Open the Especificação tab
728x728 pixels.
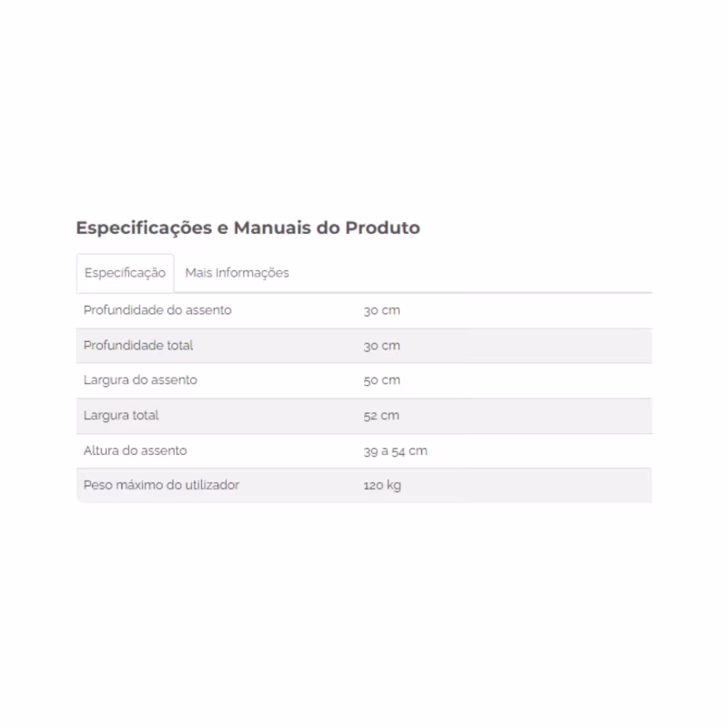click(x=125, y=273)
